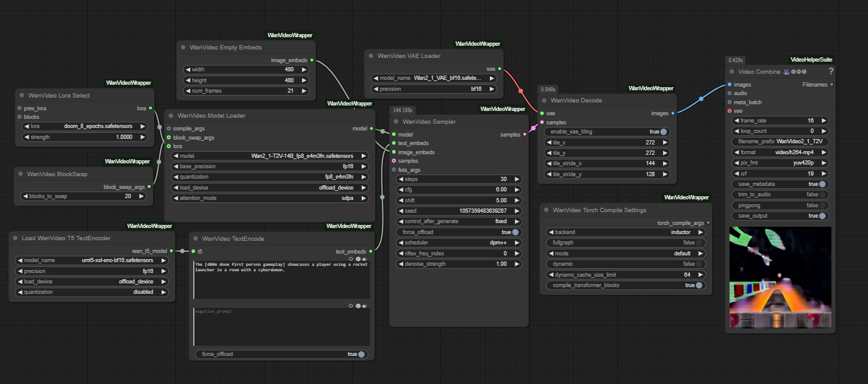Screen dimensions: 868x384
Task: Click the WanVideoWrapper badge above WanVideo Sampler
Action: pyautogui.click(x=503, y=109)
